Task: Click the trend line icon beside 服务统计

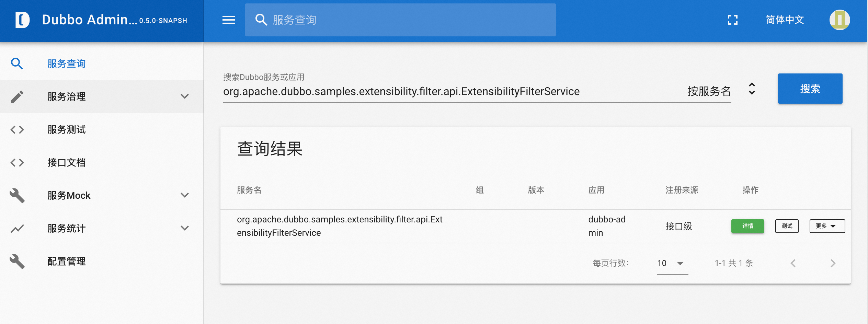Action: [x=17, y=229]
